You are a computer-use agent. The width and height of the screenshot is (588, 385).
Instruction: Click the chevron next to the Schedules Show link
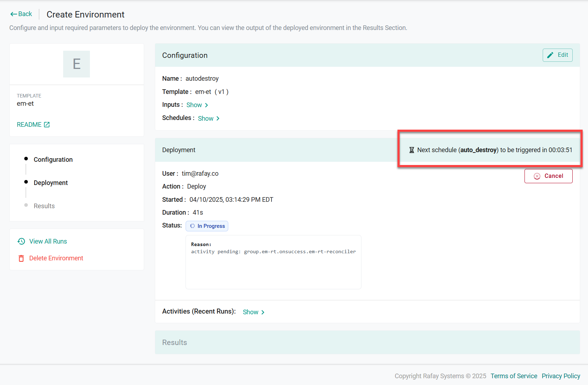coord(218,119)
